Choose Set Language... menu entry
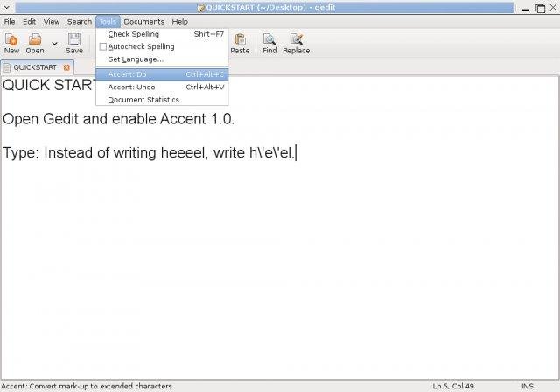560x392 pixels. [162, 59]
